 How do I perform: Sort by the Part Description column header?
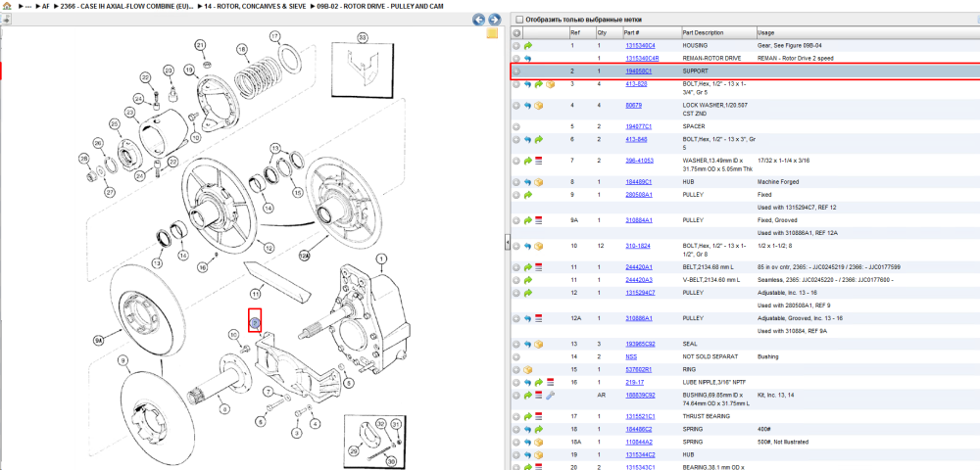(717, 32)
